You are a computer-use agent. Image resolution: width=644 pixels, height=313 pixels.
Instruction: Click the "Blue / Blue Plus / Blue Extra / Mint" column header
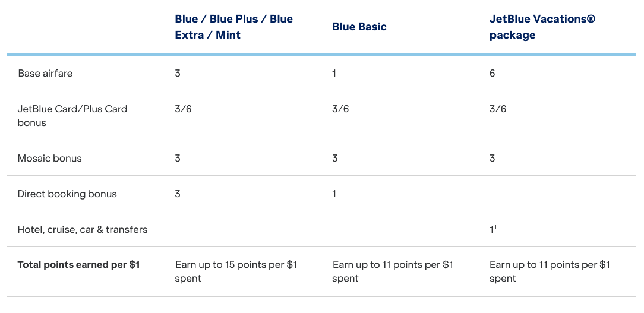tap(233, 27)
